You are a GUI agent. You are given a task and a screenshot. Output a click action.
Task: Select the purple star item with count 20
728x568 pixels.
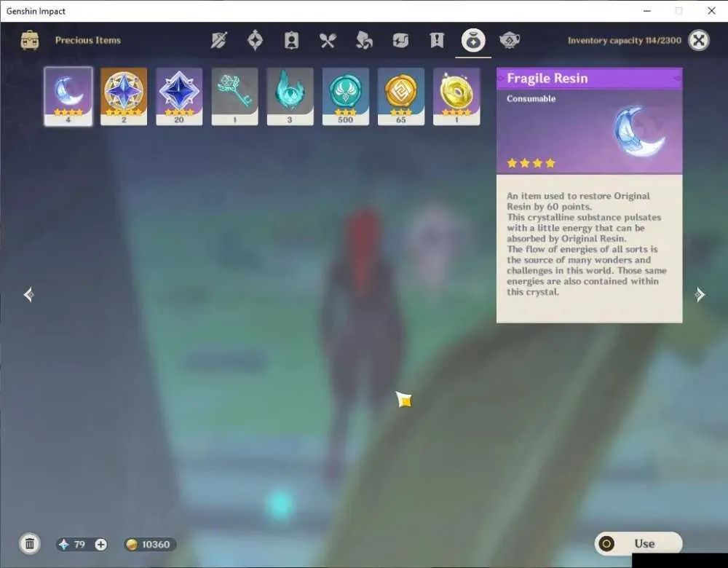179,96
